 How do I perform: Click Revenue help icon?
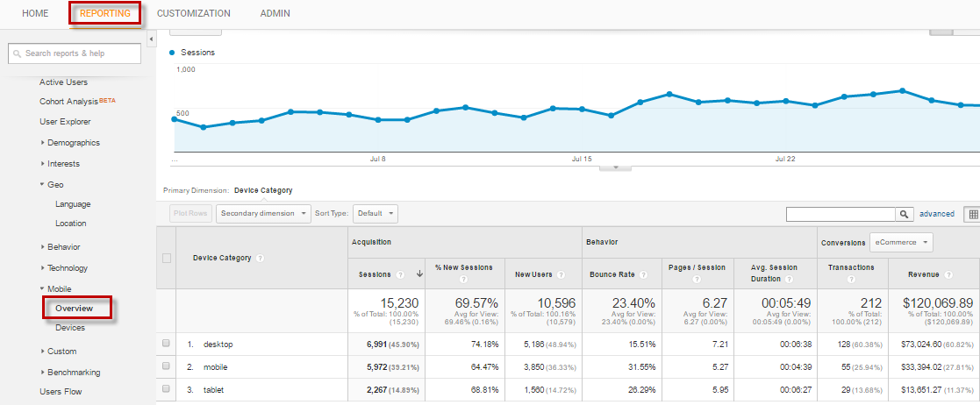[948, 274]
